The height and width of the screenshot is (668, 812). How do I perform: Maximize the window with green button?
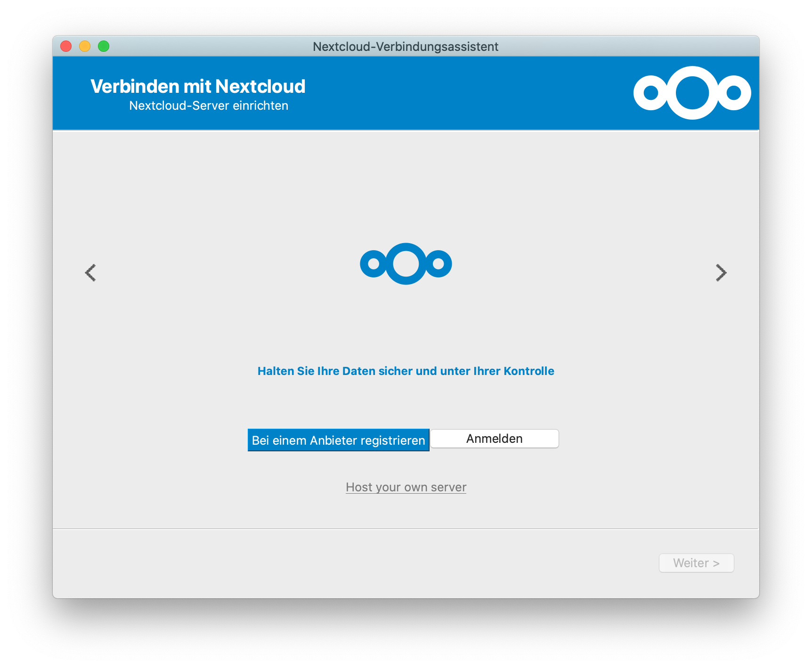(x=104, y=46)
